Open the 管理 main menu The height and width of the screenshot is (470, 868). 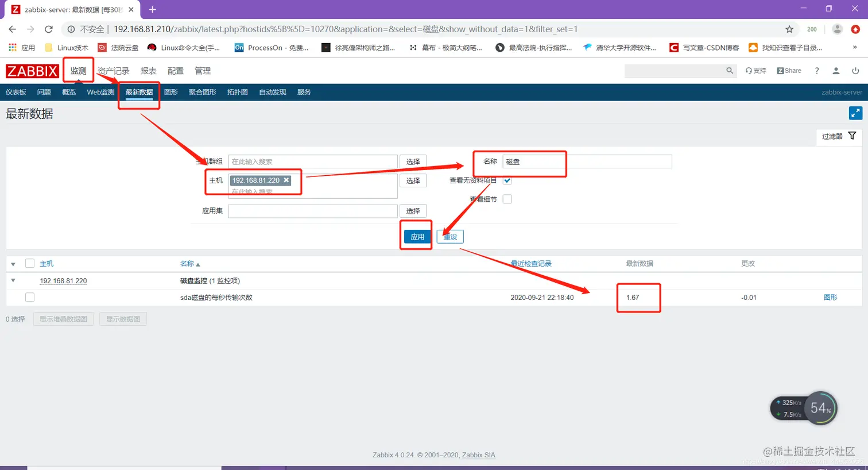203,71
